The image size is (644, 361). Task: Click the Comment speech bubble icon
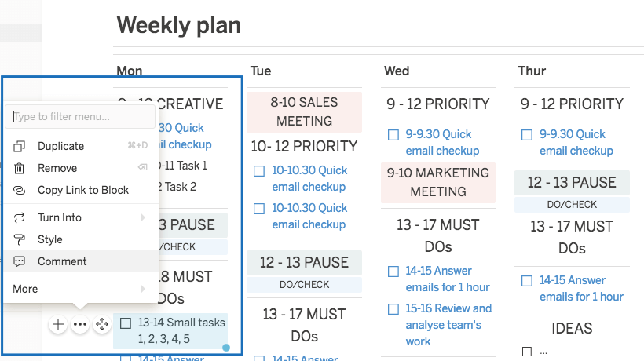(x=20, y=261)
